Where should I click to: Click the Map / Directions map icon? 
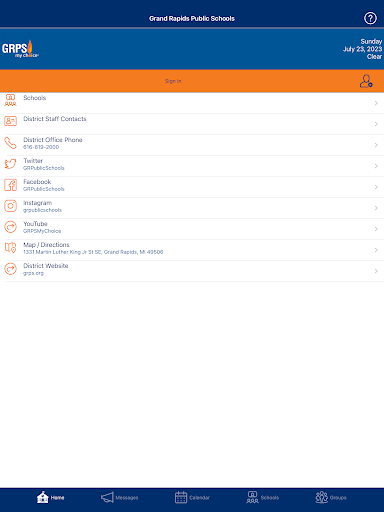pyautogui.click(x=10, y=248)
